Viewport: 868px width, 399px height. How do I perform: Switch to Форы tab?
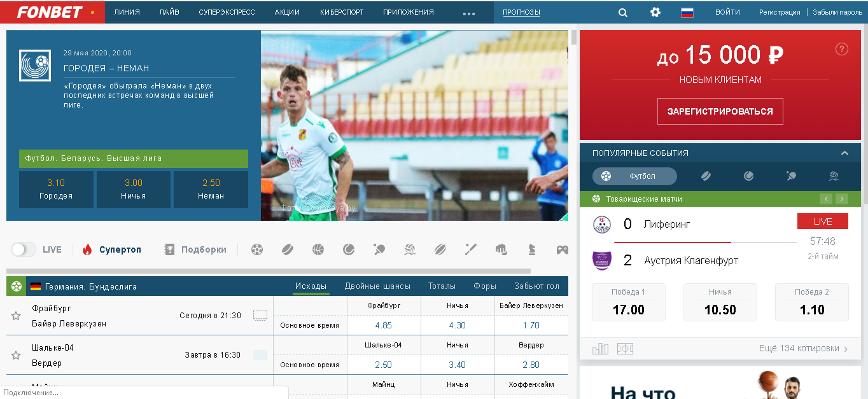point(485,286)
